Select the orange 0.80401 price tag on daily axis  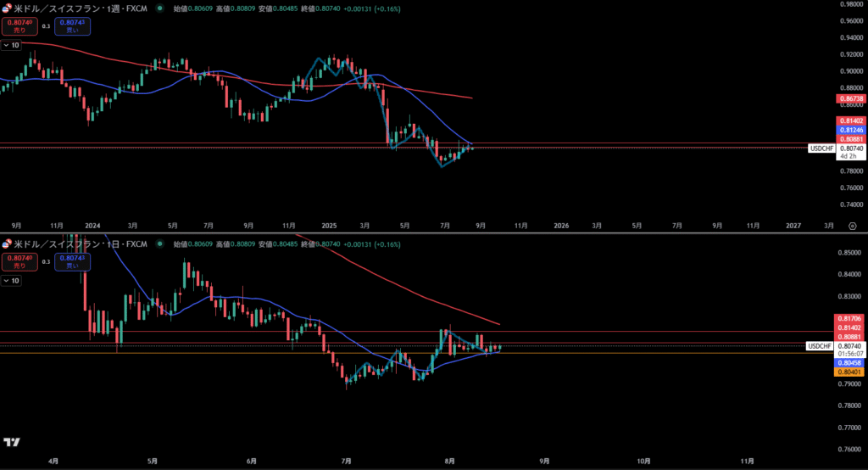tap(850, 372)
